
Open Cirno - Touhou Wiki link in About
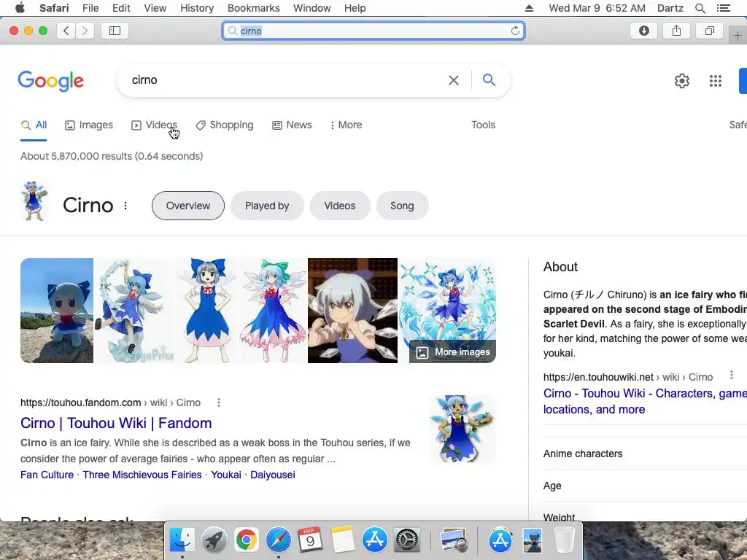click(x=645, y=401)
